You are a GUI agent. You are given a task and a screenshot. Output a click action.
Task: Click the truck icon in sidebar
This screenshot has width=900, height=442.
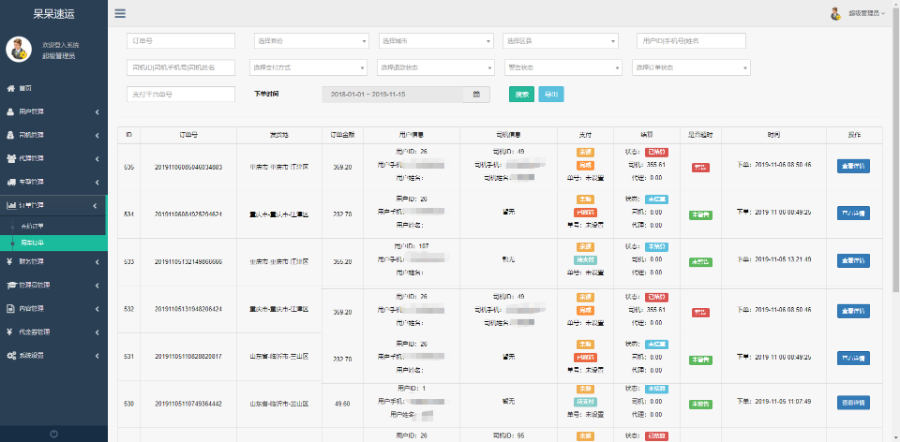(x=10, y=182)
